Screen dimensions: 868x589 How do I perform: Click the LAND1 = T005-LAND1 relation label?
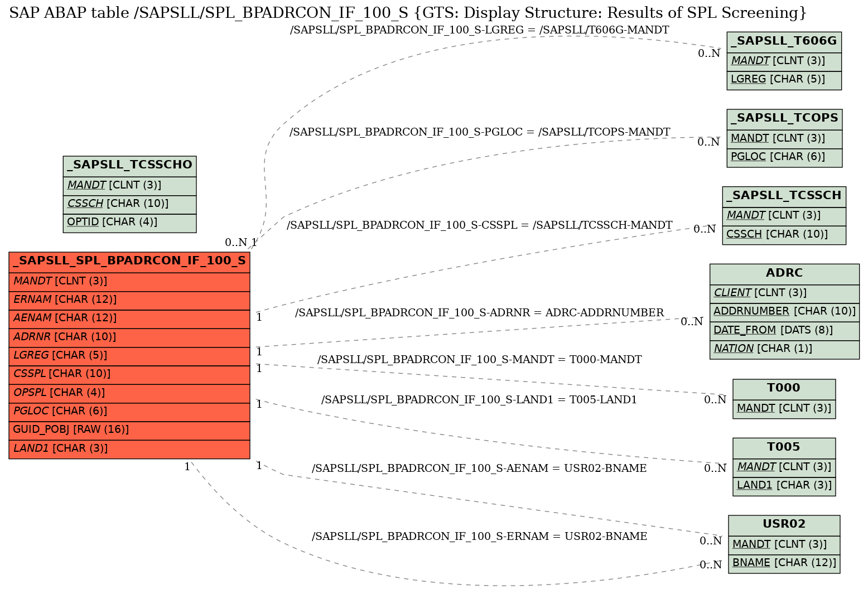pyautogui.click(x=479, y=400)
